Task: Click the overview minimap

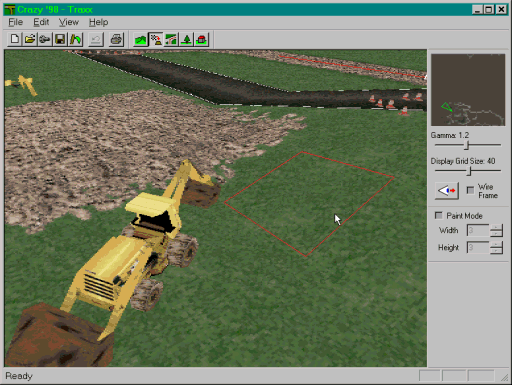Action: [x=468, y=90]
